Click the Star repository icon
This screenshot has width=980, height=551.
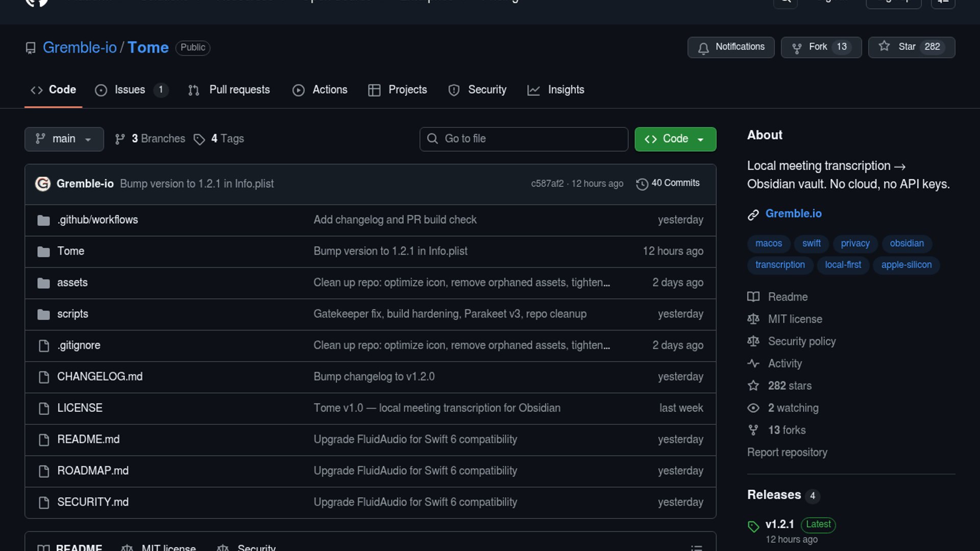point(884,46)
